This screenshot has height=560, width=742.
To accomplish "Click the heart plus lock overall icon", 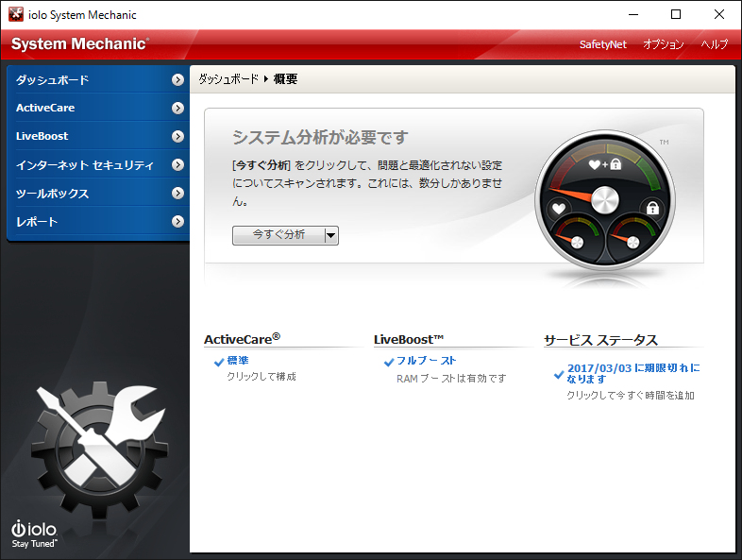I will click(605, 164).
